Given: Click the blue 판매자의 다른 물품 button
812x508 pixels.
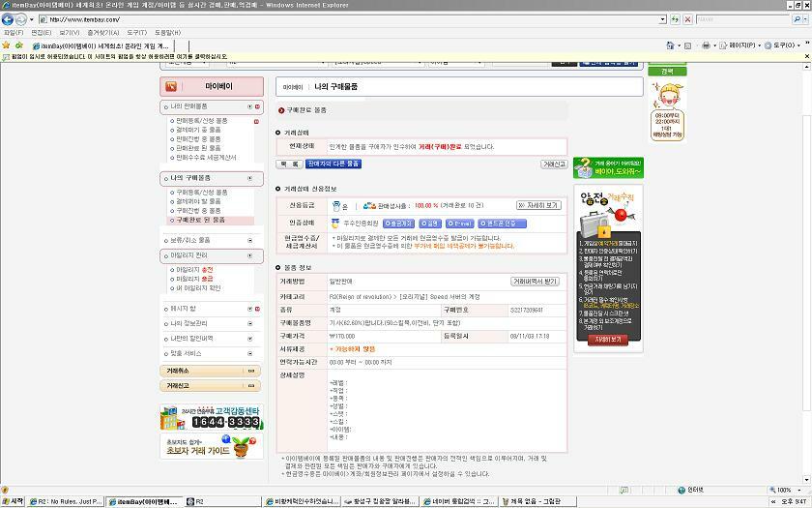Looking at the screenshot, I should (x=333, y=164).
